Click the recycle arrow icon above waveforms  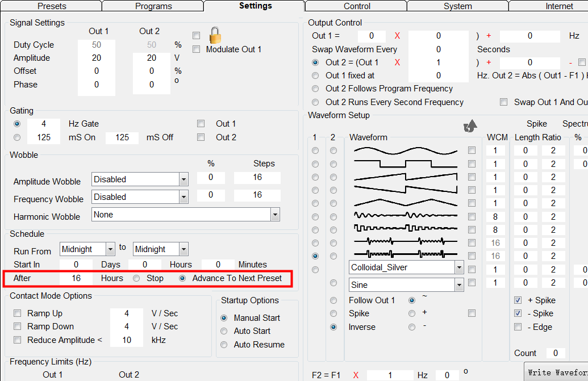(x=470, y=125)
